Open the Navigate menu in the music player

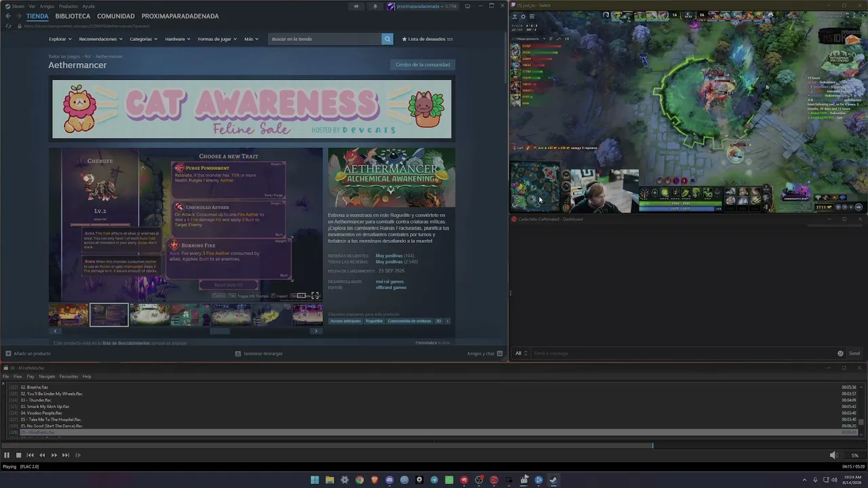click(x=47, y=376)
